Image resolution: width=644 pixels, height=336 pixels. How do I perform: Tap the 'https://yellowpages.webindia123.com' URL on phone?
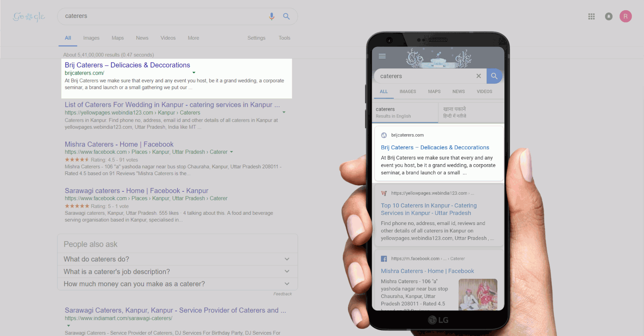[x=429, y=193]
